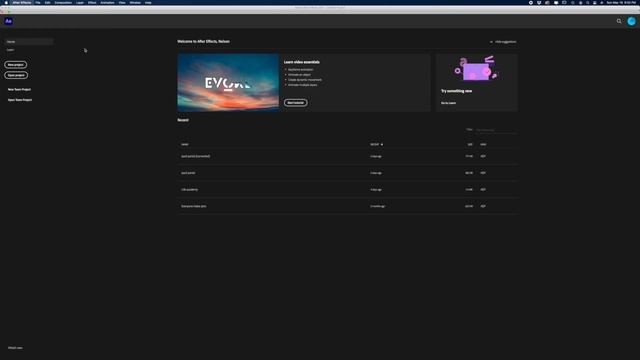This screenshot has width=640, height=360.
Task: Open the Edit menu
Action: (x=47, y=2)
